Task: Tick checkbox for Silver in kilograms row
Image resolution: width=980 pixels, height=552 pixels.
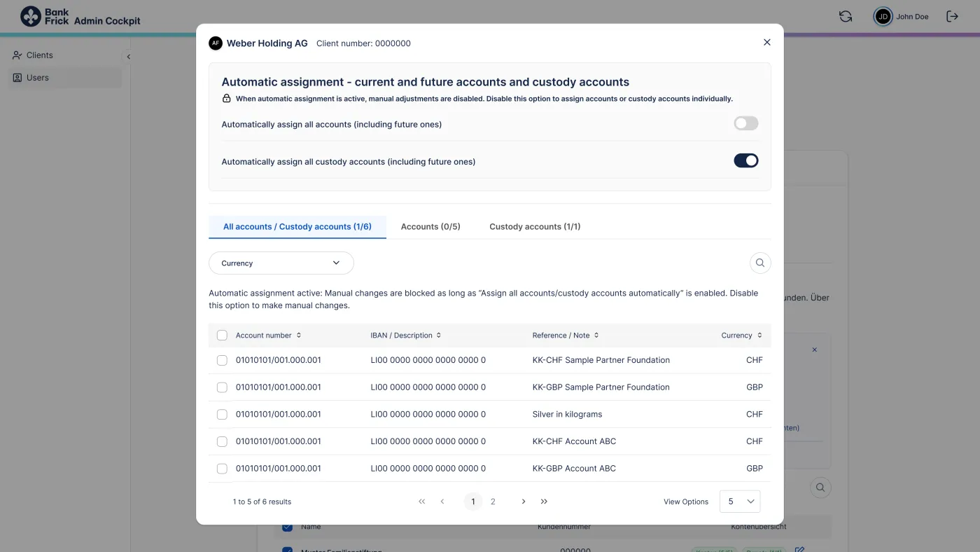Action: 222,415
